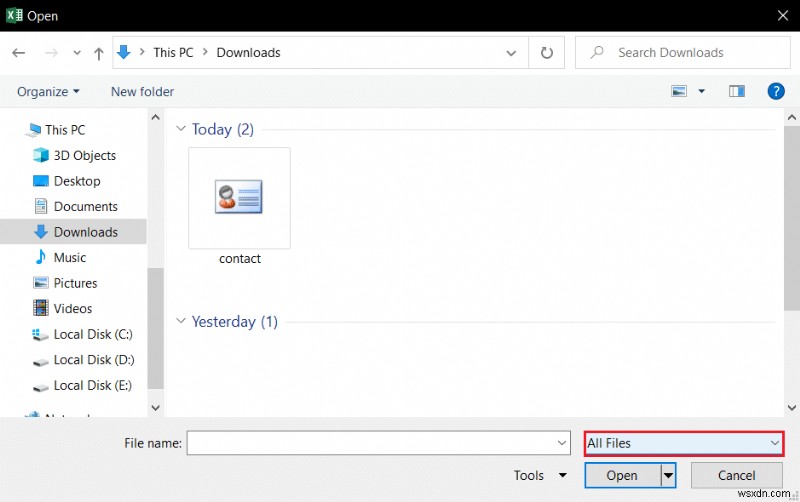The width and height of the screenshot is (800, 502).
Task: Select the contact file thumbnail
Action: pyautogui.click(x=239, y=198)
